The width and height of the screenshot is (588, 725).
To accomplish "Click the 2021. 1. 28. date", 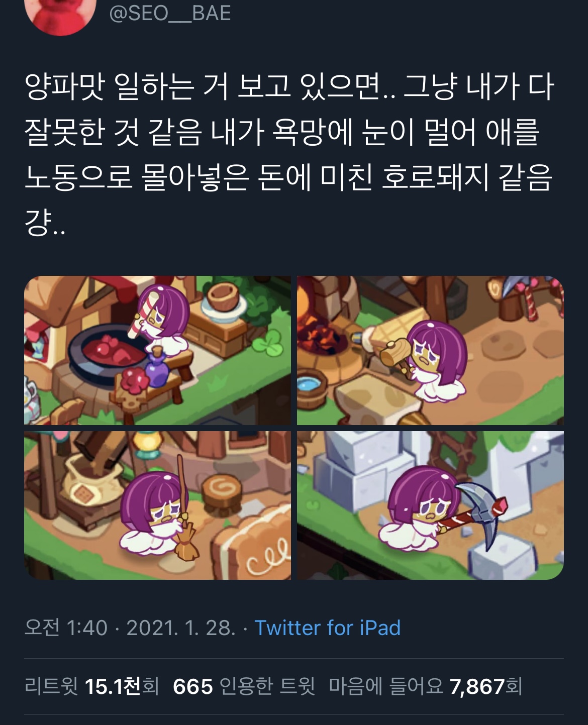I will (x=181, y=628).
